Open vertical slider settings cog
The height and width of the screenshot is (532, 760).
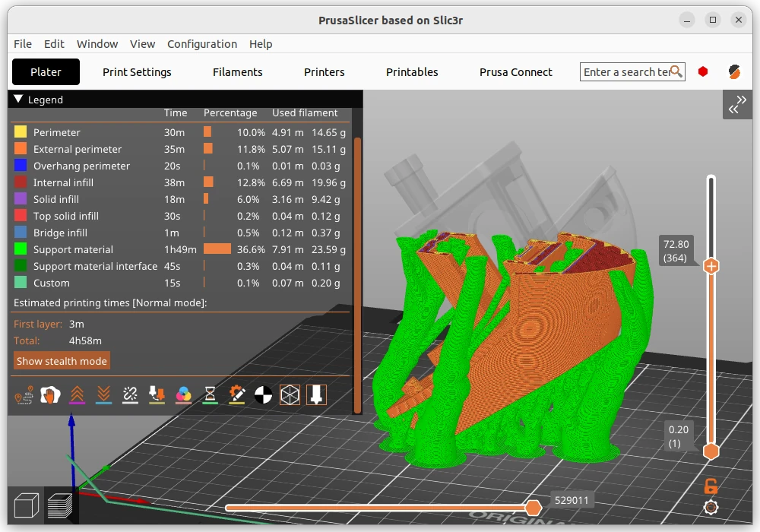click(711, 507)
